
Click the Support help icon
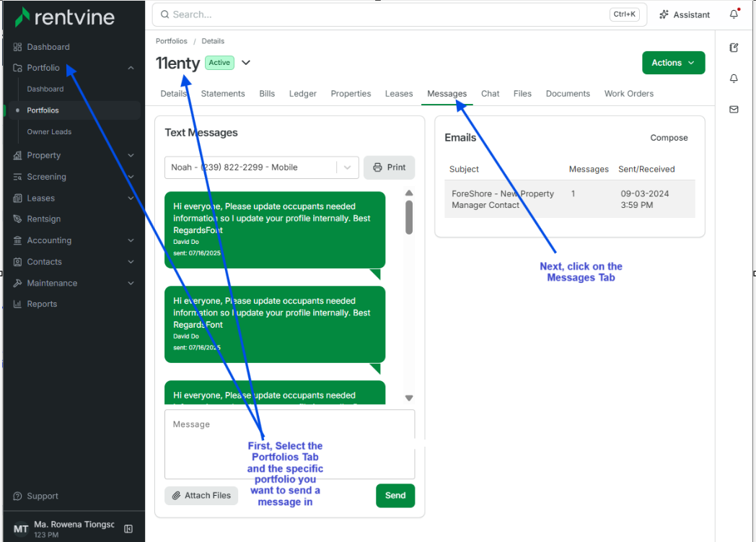18,497
